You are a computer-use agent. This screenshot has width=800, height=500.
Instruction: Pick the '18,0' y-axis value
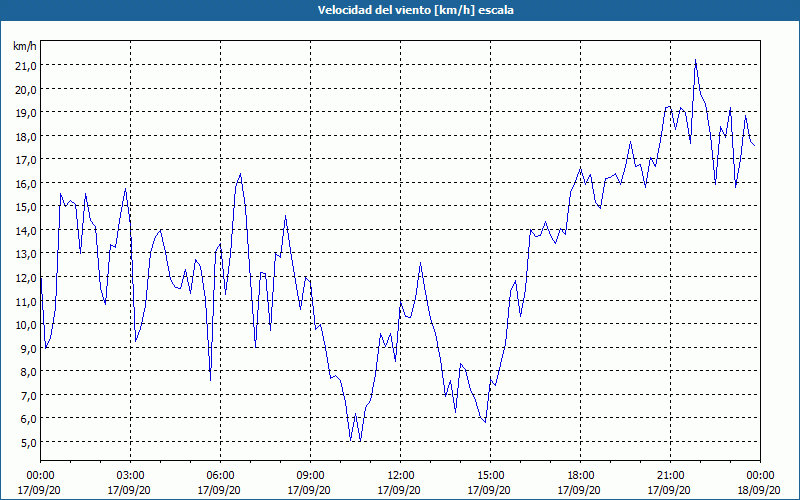tap(25, 136)
